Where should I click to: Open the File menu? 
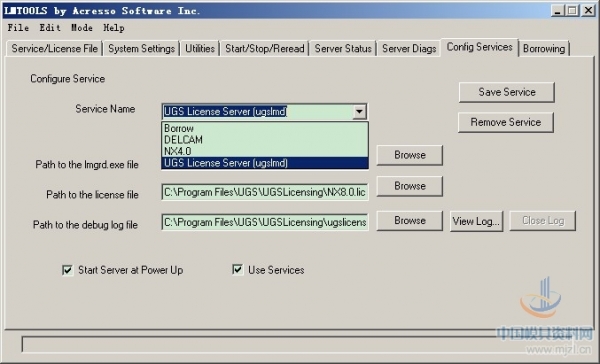tap(18, 28)
